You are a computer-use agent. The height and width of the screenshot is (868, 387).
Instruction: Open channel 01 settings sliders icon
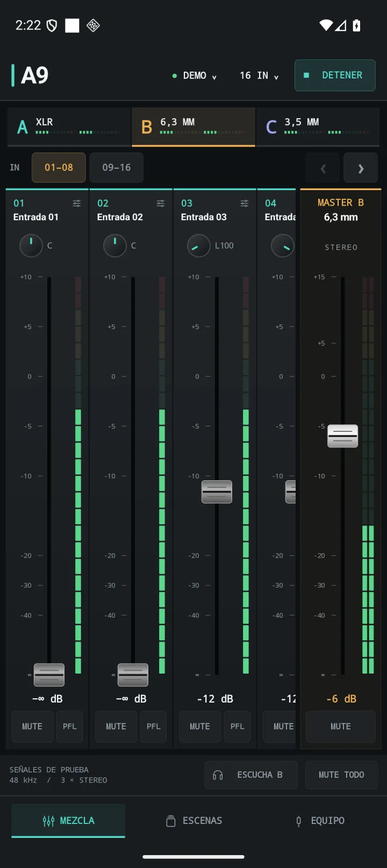pyautogui.click(x=77, y=203)
